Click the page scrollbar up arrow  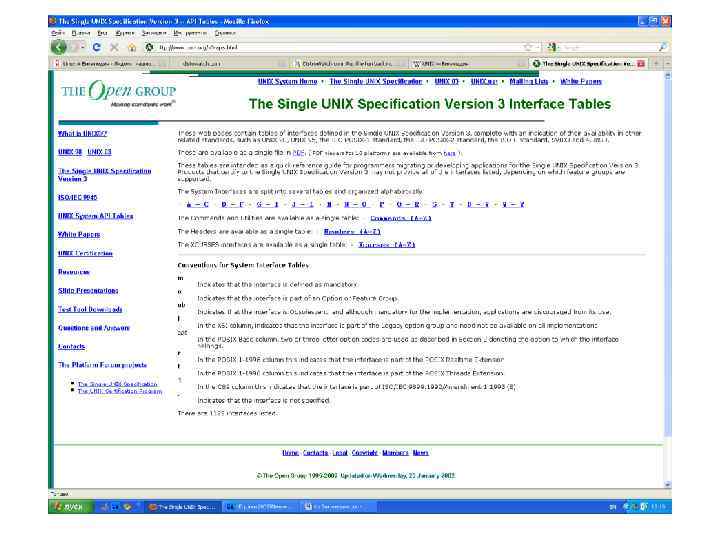pos(668,76)
